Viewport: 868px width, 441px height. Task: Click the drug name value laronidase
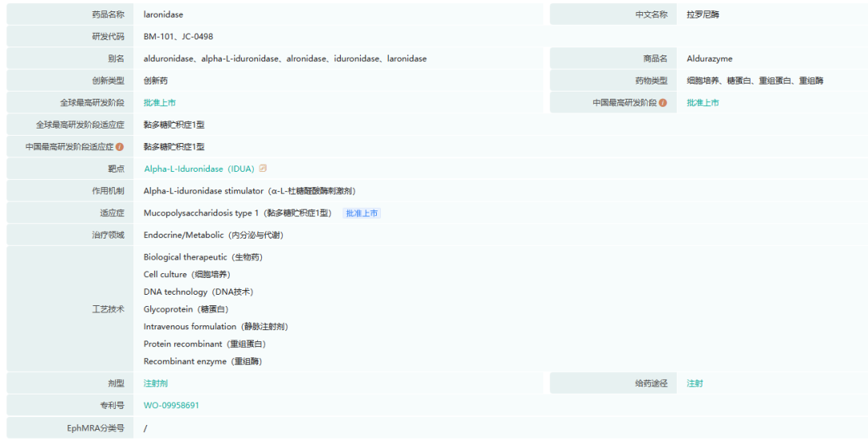click(163, 14)
